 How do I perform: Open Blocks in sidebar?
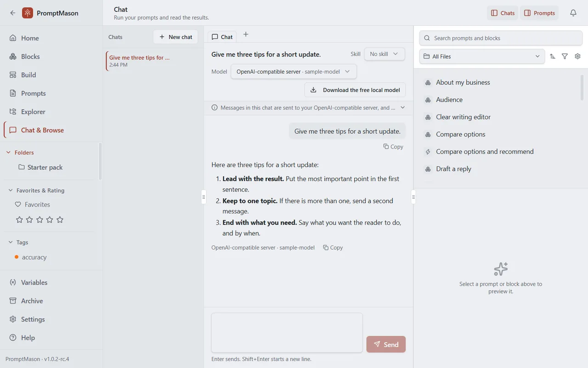51,57
